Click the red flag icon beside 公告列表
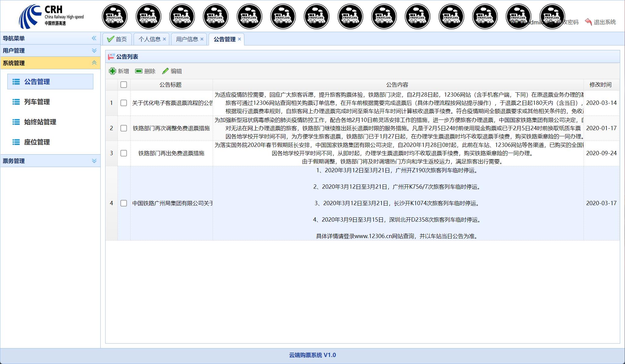Image resolution: width=625 pixels, height=364 pixels. click(110, 57)
